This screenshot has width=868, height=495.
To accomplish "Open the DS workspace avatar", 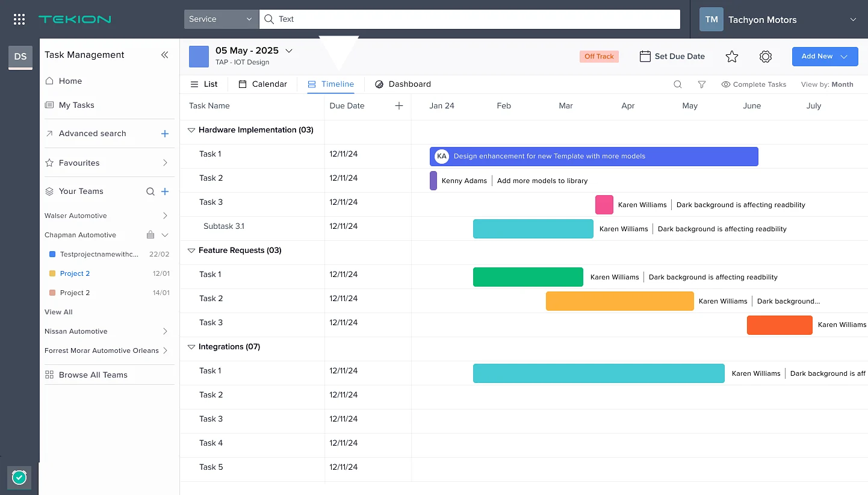I will coord(20,57).
